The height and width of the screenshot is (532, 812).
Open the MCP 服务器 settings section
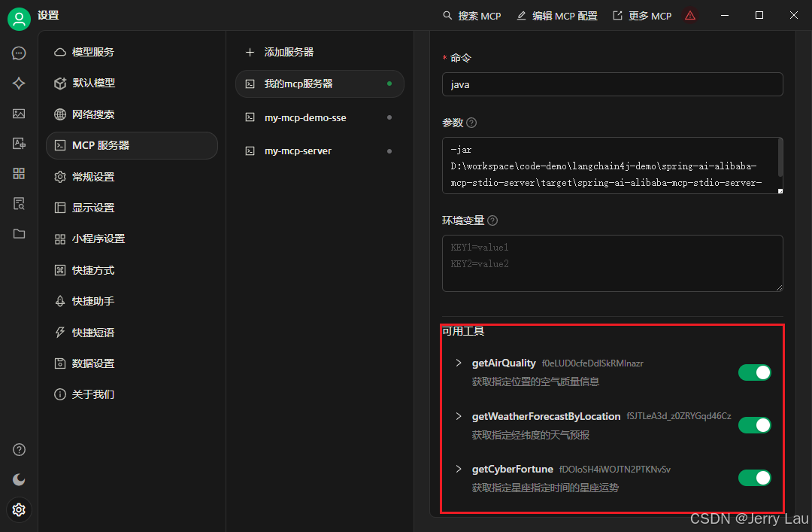pos(132,145)
